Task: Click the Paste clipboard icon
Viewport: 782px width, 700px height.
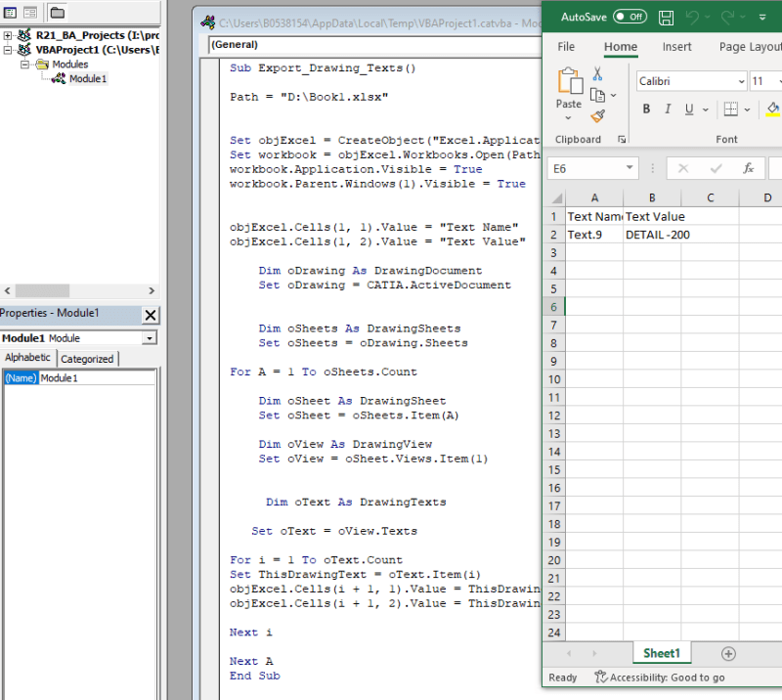Action: (x=570, y=81)
